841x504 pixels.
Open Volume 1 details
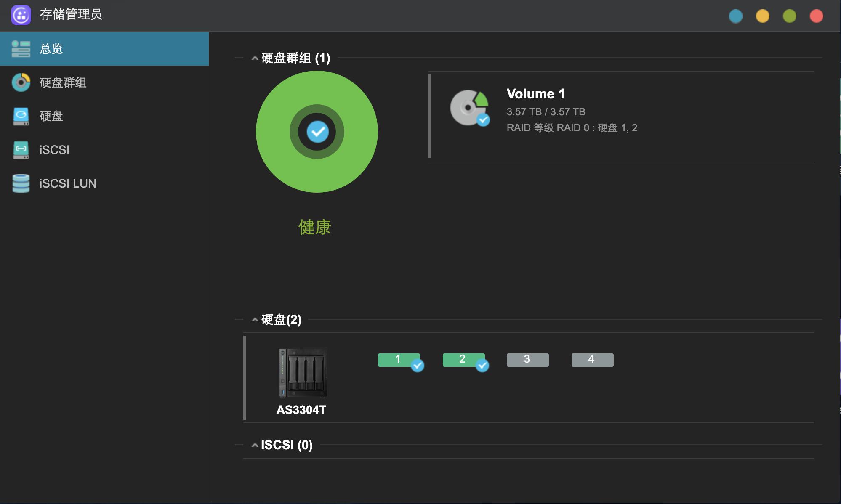(x=535, y=94)
